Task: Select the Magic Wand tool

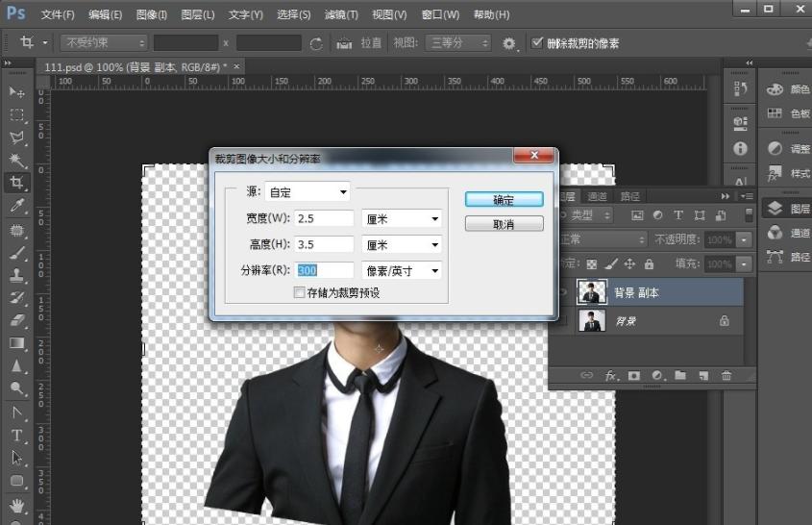Action: point(17,160)
